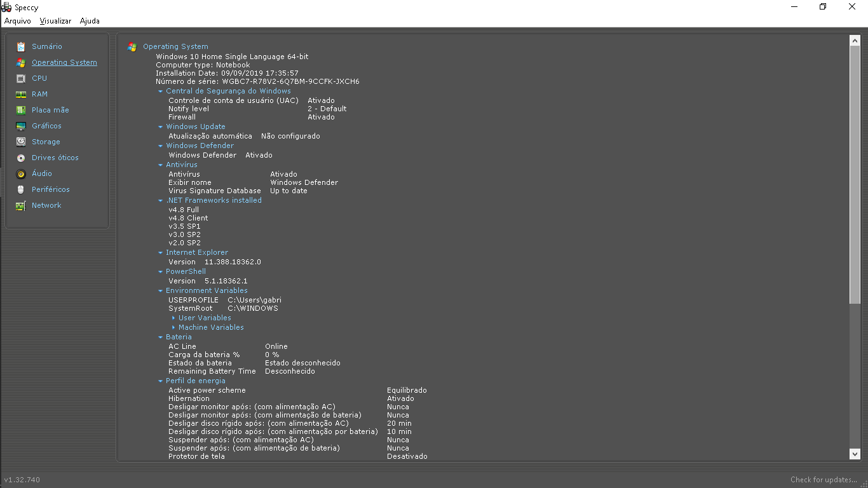Open the Network section
The width and height of the screenshot is (868, 488).
pyautogui.click(x=46, y=205)
